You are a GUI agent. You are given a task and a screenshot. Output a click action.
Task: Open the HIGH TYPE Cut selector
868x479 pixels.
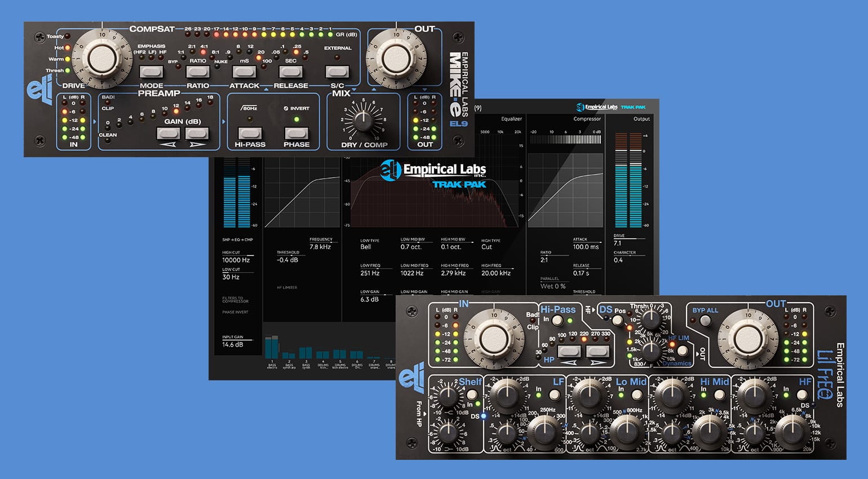pos(488,246)
